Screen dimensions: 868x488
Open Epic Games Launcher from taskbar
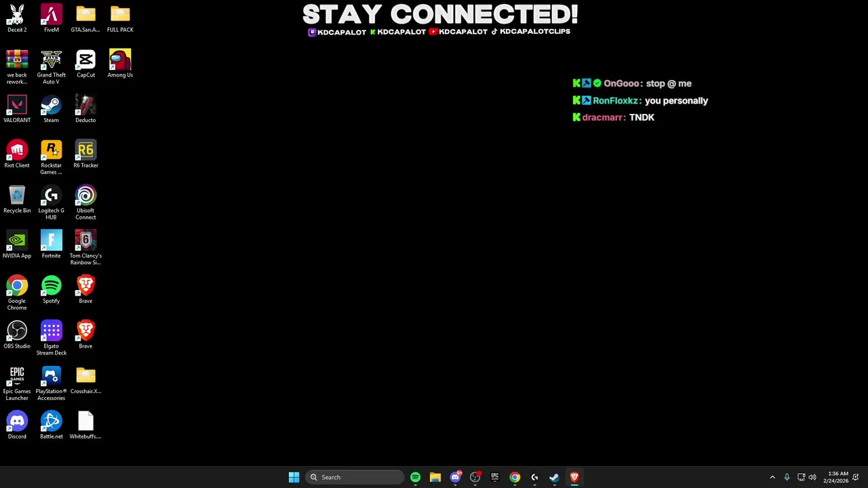tap(495, 477)
